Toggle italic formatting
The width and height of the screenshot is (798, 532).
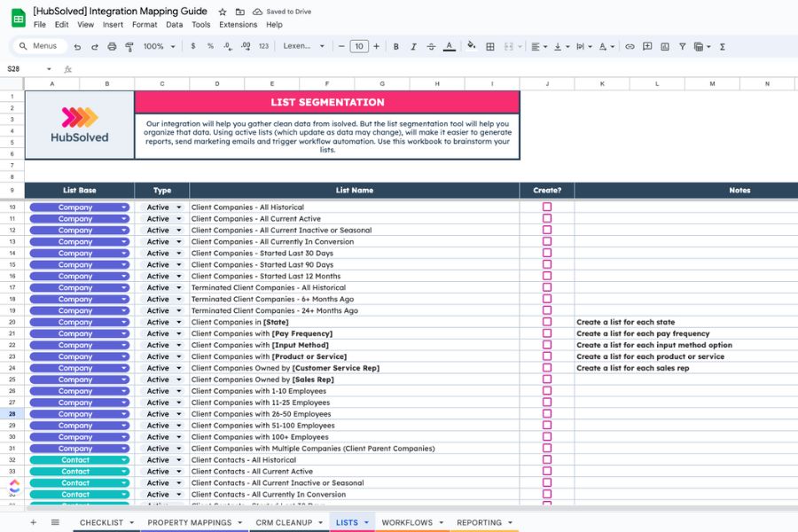pos(413,46)
